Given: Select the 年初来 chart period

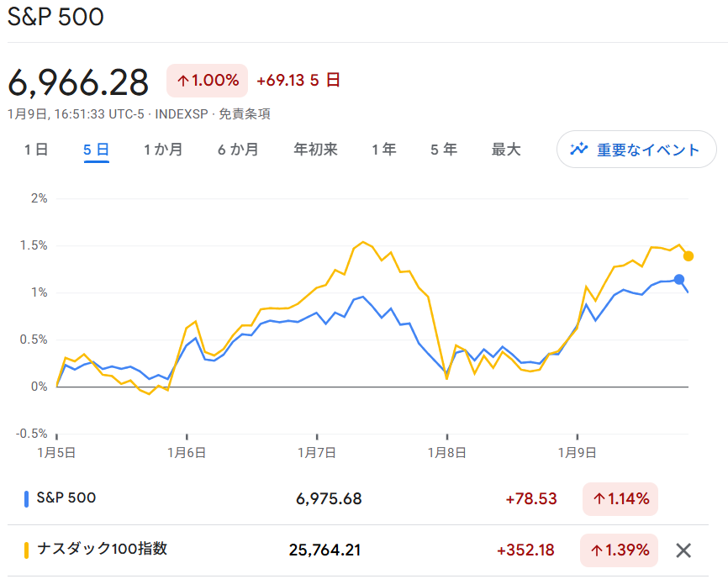Looking at the screenshot, I should coord(315,149).
